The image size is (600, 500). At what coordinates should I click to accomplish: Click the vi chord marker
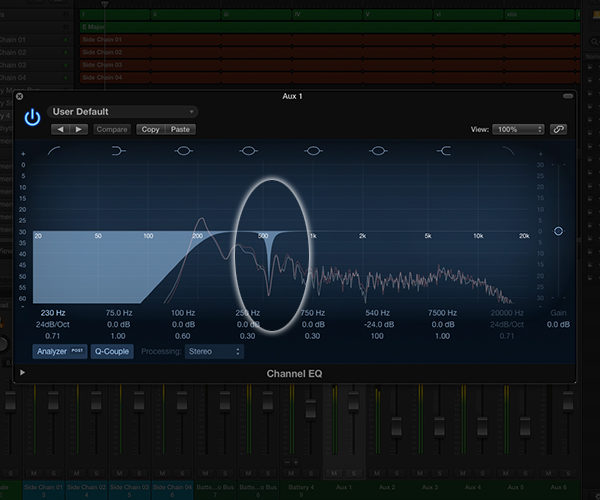[468, 15]
